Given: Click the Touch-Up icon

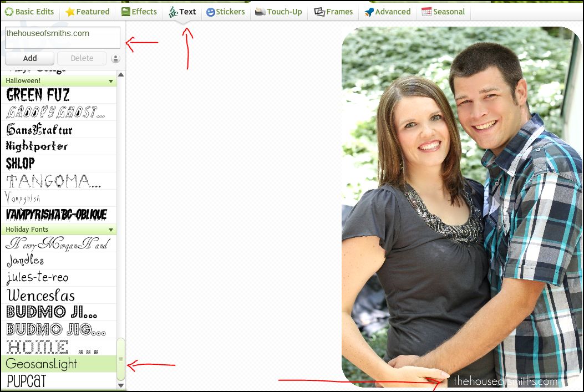Looking at the screenshot, I should point(260,12).
